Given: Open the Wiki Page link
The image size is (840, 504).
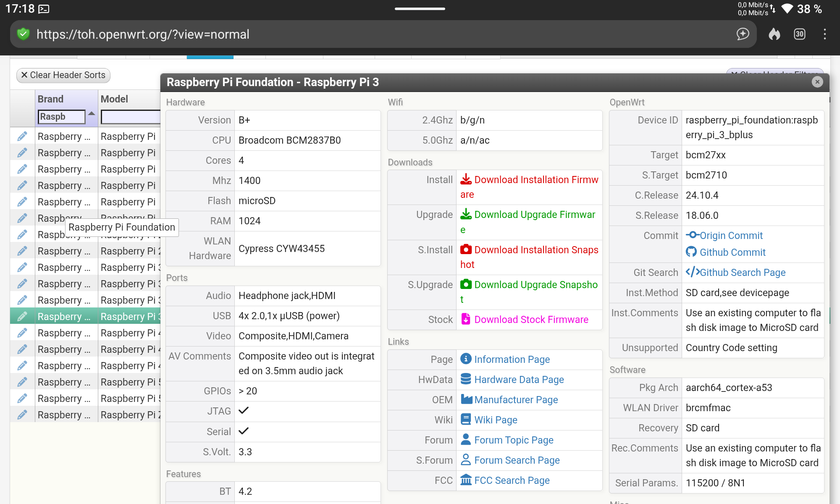Looking at the screenshot, I should tap(496, 420).
